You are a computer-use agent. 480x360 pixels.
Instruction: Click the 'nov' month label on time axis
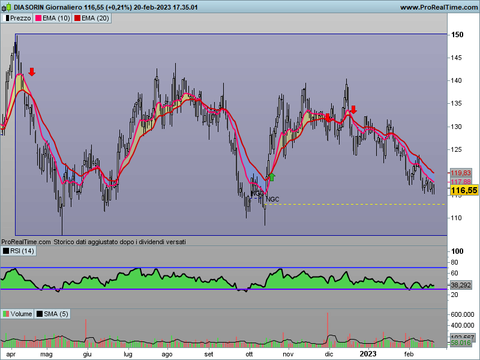pyautogui.click(x=288, y=354)
